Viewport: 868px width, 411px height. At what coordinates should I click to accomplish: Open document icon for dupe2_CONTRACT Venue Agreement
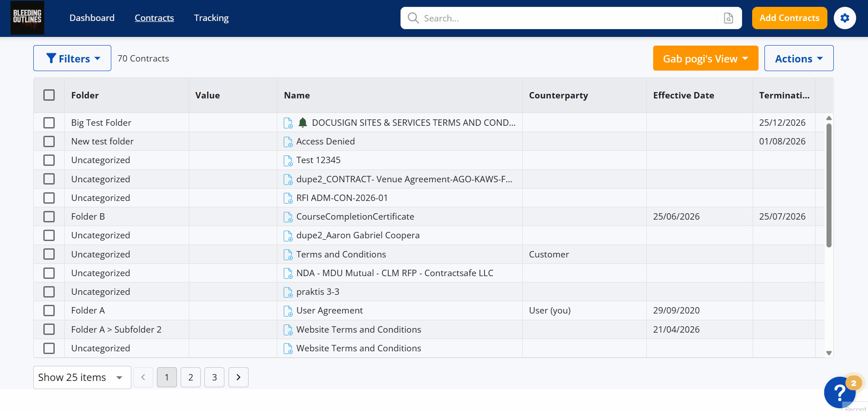[x=288, y=180]
